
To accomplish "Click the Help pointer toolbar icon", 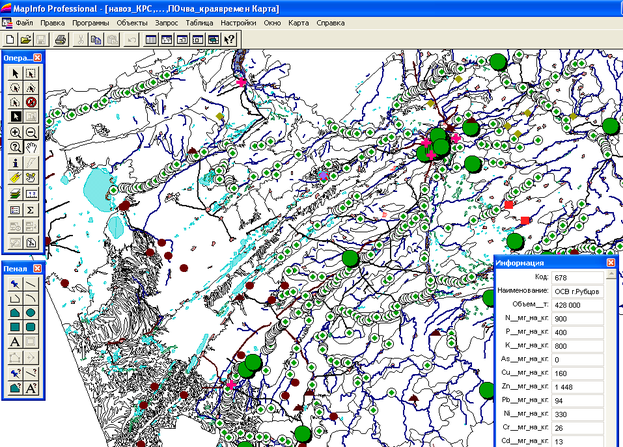I will coord(229,38).
